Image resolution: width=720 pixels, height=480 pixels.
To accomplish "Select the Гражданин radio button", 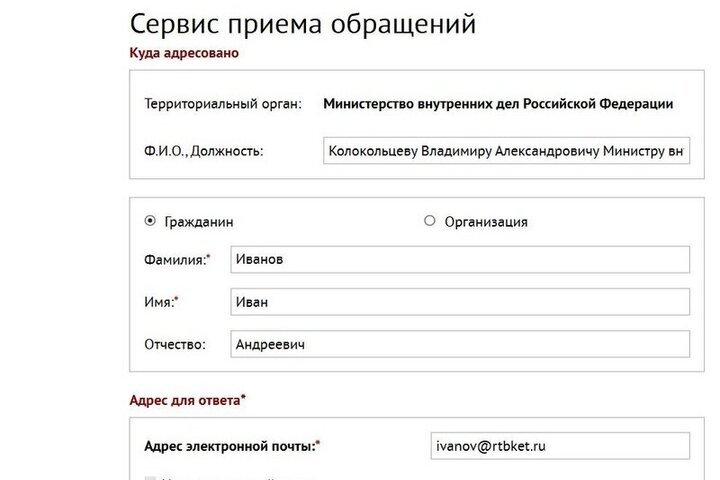I will click(x=151, y=221).
